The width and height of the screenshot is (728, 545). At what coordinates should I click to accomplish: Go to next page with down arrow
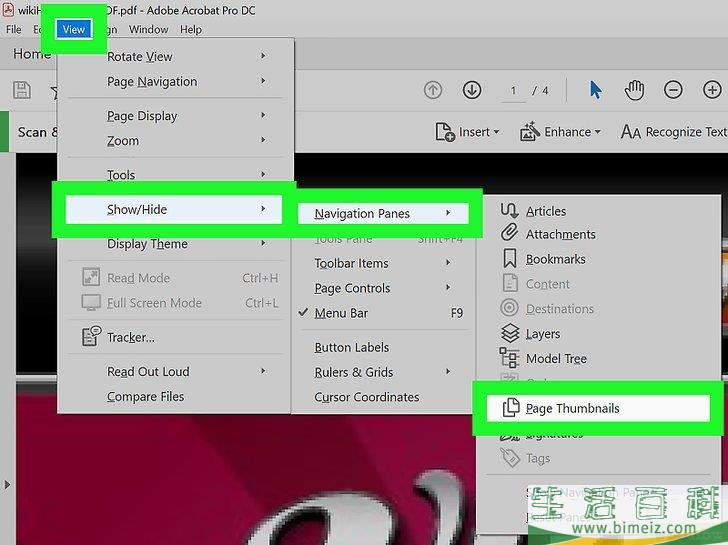pos(472,90)
